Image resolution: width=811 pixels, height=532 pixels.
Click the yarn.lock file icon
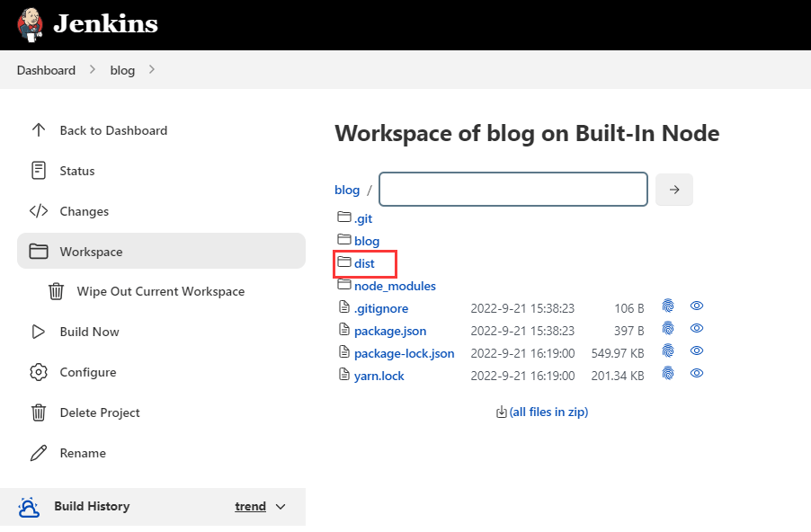(344, 374)
